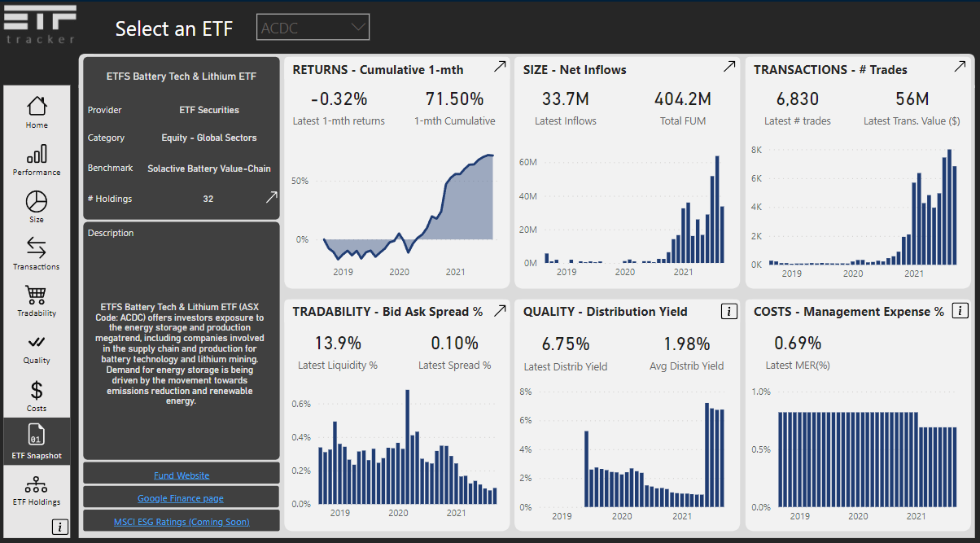
Task: Click the 56M transaction value figure
Action: pyautogui.click(x=912, y=99)
